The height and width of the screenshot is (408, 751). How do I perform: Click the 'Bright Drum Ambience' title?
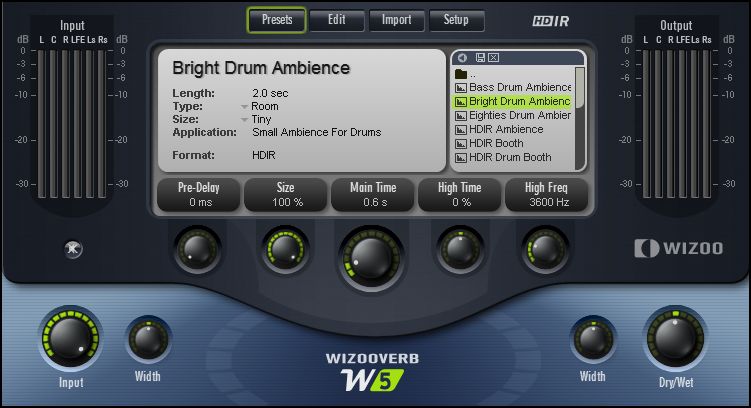[x=261, y=68]
